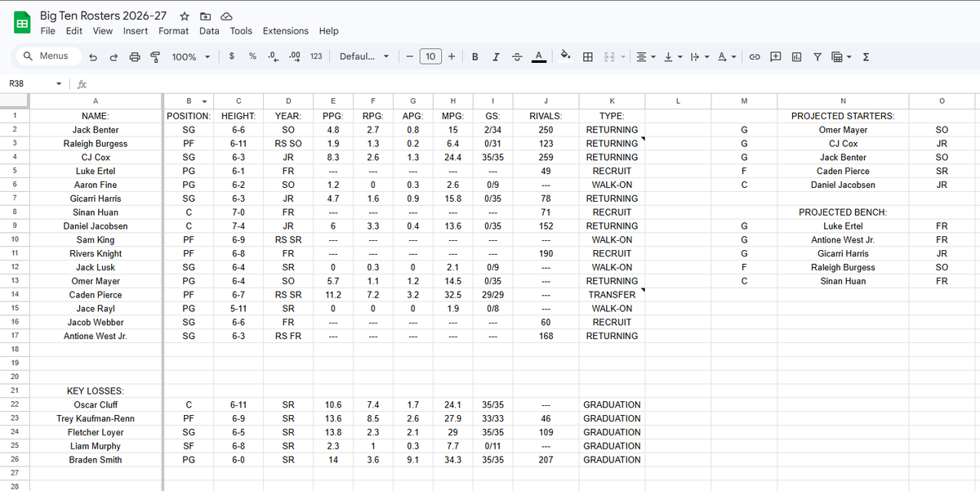Click the Google Sheets home icon
Image resolution: width=980 pixels, height=491 pixels.
[21, 23]
